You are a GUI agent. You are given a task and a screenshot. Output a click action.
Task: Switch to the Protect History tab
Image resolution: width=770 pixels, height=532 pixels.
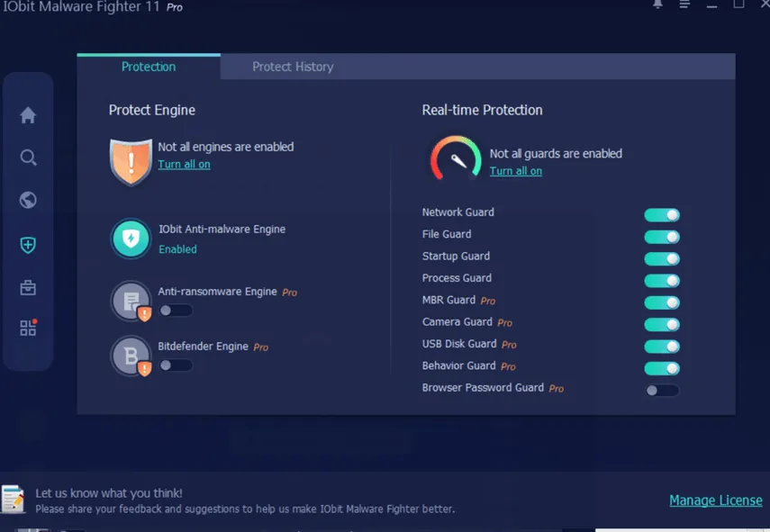[x=292, y=66]
